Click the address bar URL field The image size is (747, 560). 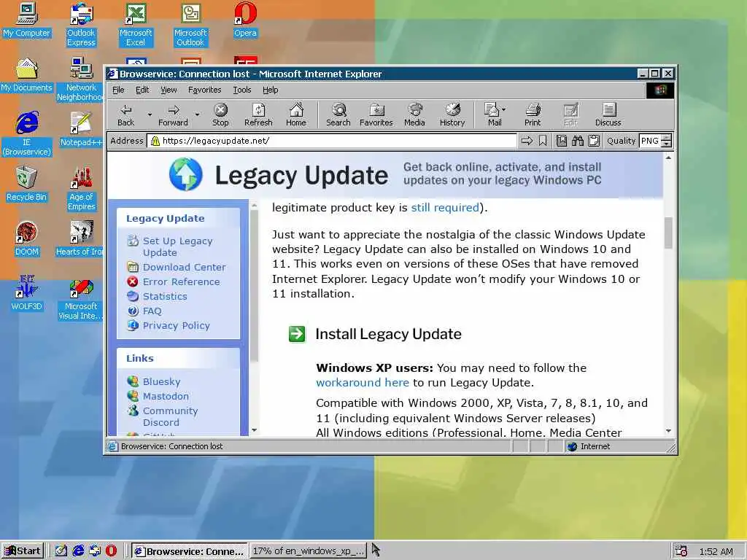click(x=332, y=141)
